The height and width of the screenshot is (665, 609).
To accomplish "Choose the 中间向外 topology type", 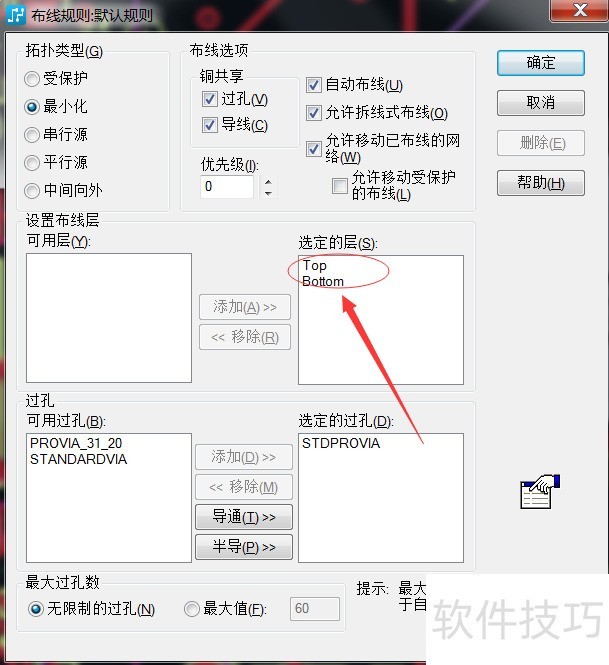I will pos(32,191).
